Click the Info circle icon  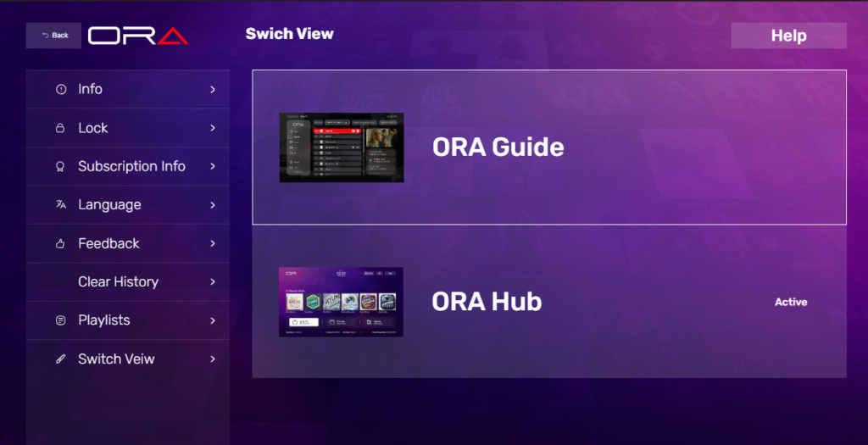pos(61,89)
